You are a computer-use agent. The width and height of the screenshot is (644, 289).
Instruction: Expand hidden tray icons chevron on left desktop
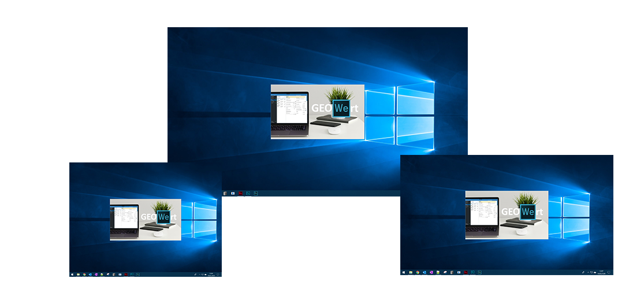pyautogui.click(x=199, y=275)
